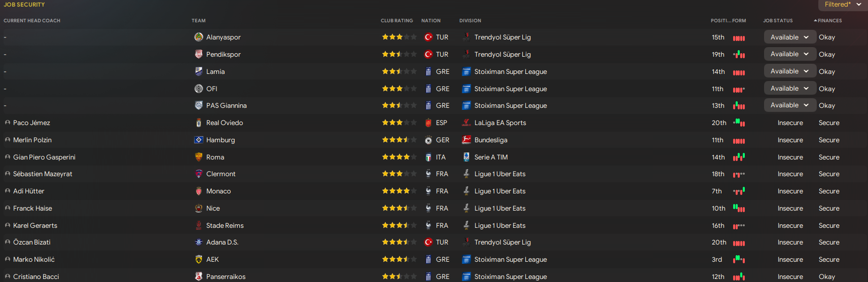Click the Turkey flag beside Alanyaspor

click(x=428, y=37)
